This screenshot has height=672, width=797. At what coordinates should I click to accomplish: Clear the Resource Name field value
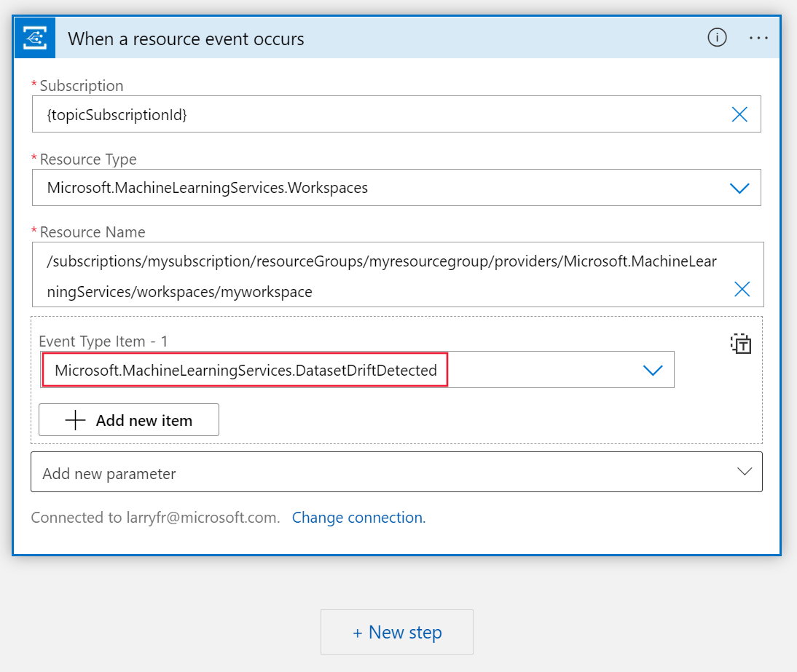coord(742,290)
